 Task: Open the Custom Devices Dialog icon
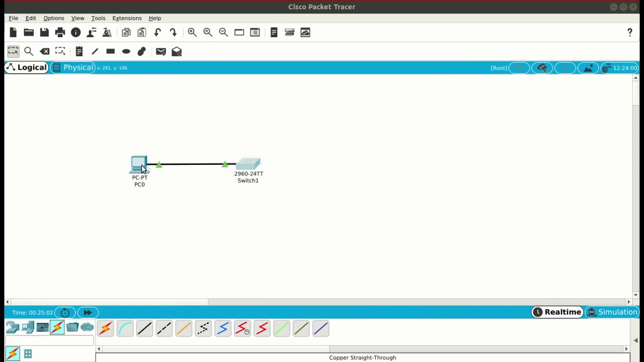coord(255,33)
